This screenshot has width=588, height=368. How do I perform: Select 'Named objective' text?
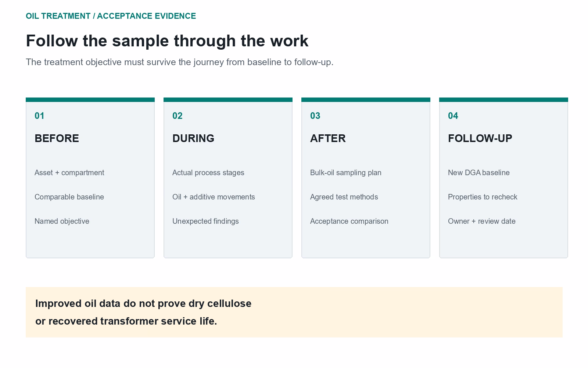[62, 221]
